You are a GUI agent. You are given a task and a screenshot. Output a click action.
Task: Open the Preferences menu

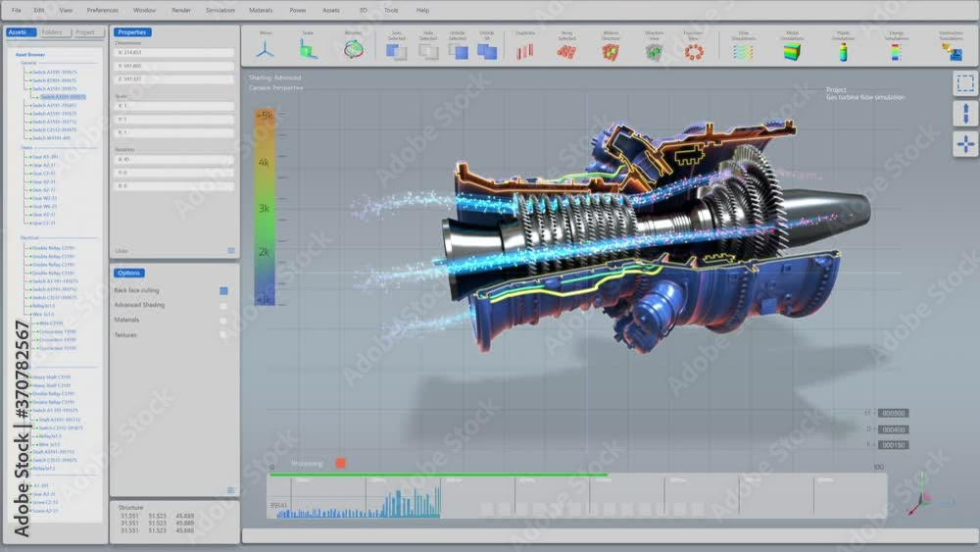coord(103,10)
